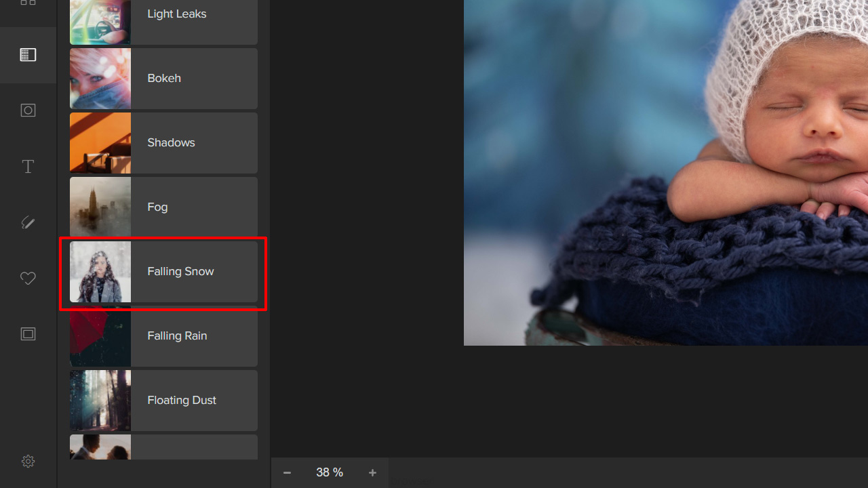Open the circle-in-square mask tool icon
The height and width of the screenshot is (488, 868).
tap(28, 110)
